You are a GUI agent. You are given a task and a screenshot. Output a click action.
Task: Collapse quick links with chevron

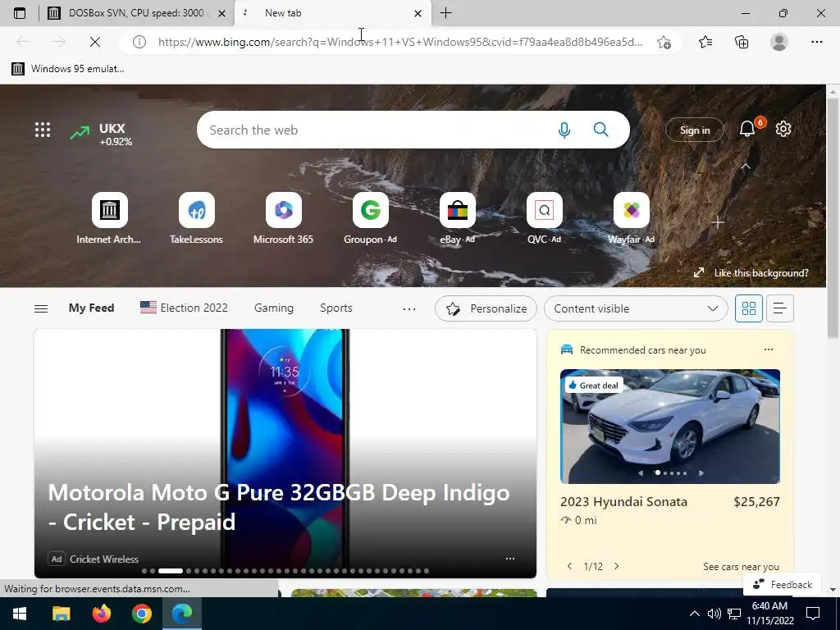pyautogui.click(x=745, y=167)
